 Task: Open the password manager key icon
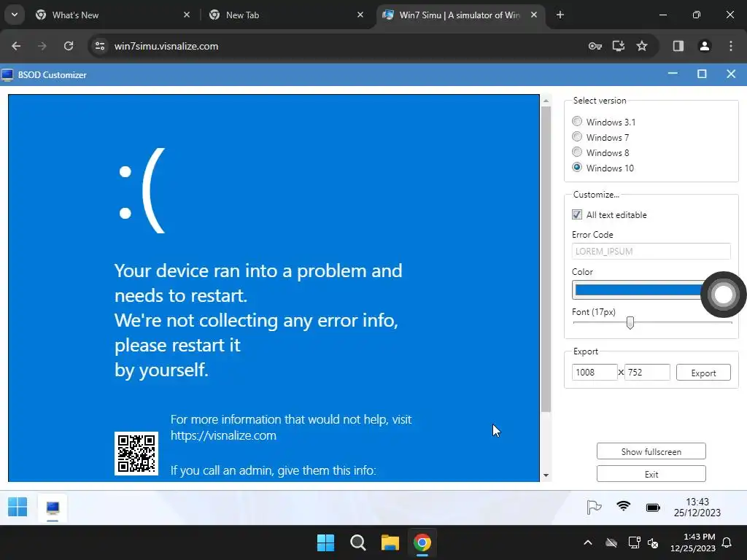[x=595, y=46]
